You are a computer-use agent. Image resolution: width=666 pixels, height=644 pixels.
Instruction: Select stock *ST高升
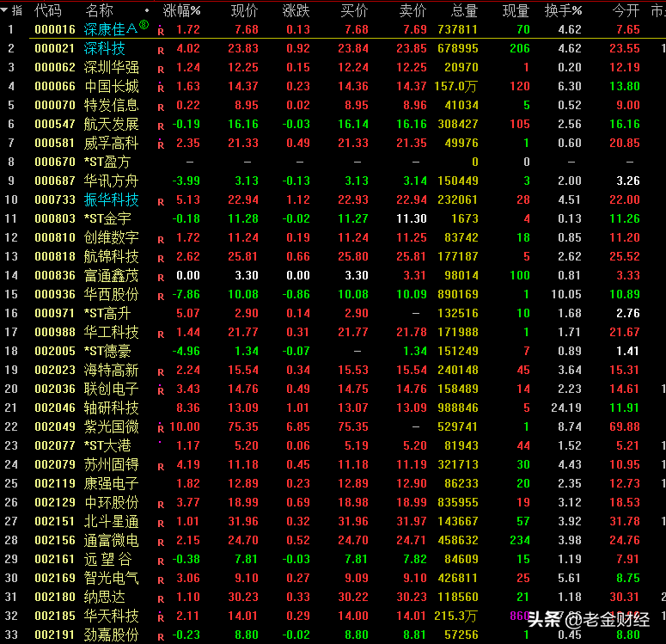pyautogui.click(x=107, y=313)
